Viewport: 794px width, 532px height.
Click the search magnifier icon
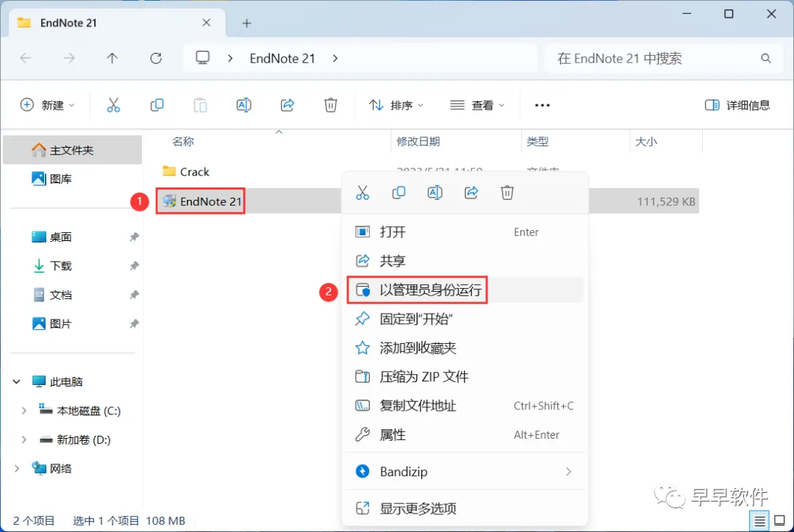tap(765, 58)
